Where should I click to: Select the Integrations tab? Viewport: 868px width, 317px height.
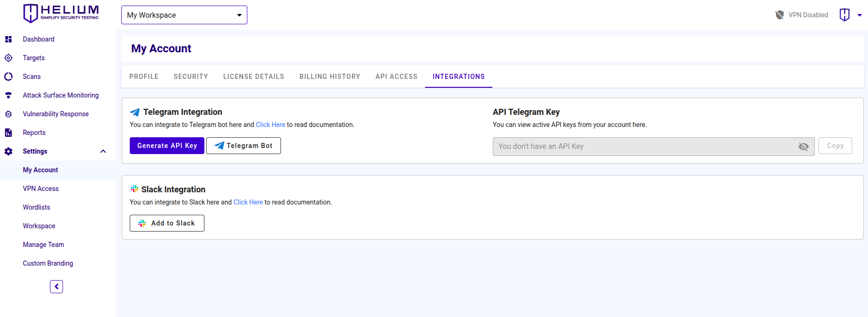tap(459, 77)
